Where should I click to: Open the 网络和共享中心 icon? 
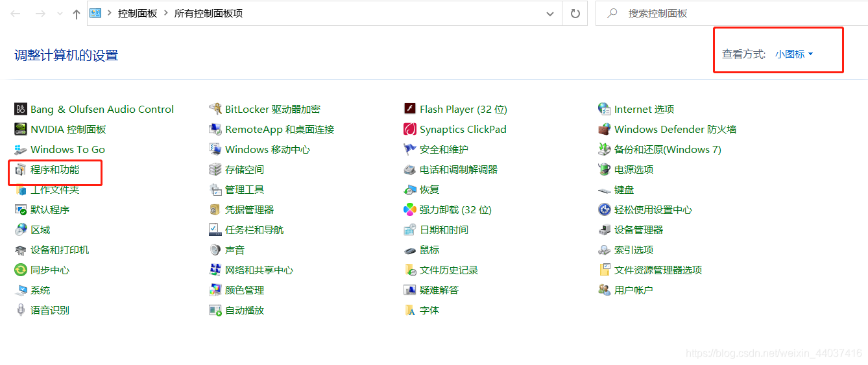click(215, 270)
